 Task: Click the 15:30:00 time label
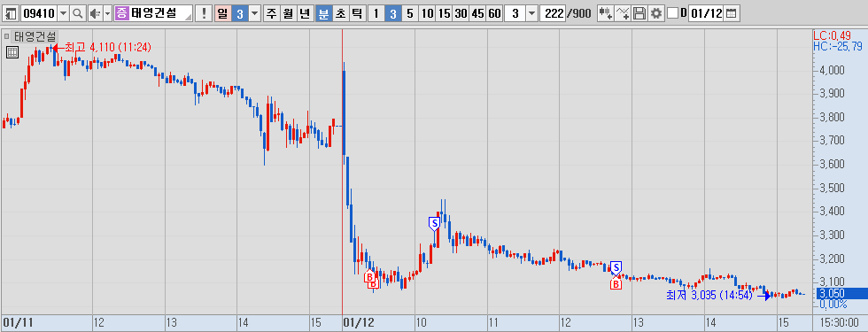[x=840, y=322]
